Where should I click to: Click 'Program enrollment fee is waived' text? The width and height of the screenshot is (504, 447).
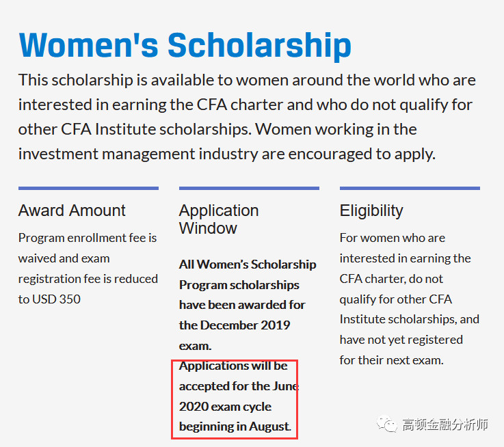88,248
